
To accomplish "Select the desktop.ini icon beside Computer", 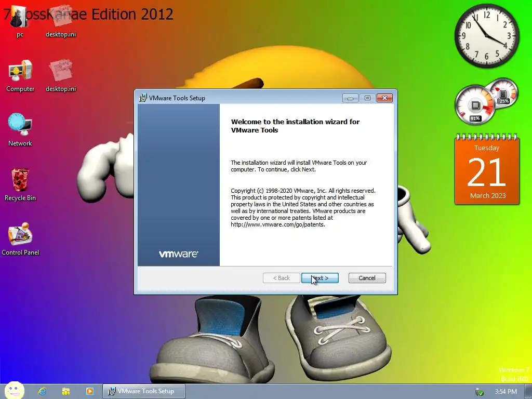I will [61, 76].
